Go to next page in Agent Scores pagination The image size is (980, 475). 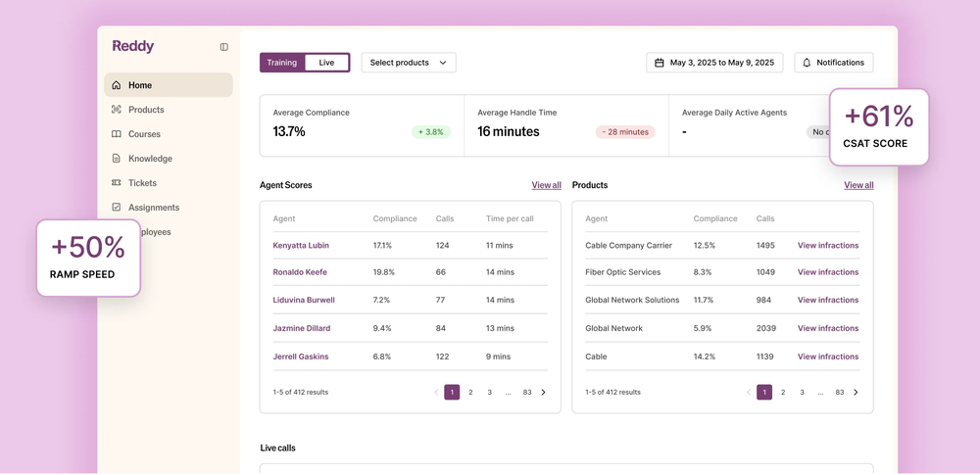point(543,393)
